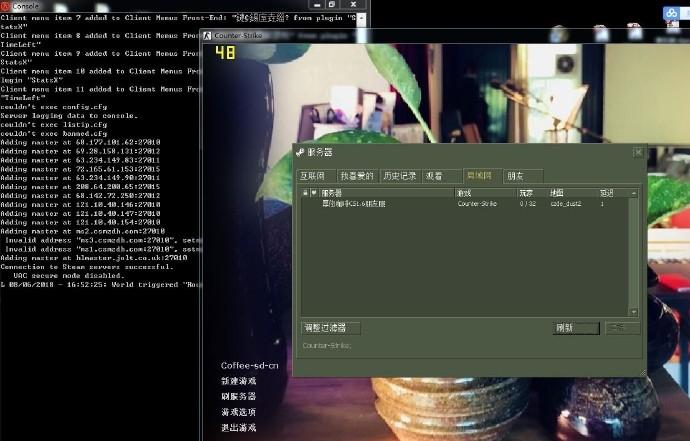
Task: Open the 观看 spectate tab
Action: pos(441,176)
